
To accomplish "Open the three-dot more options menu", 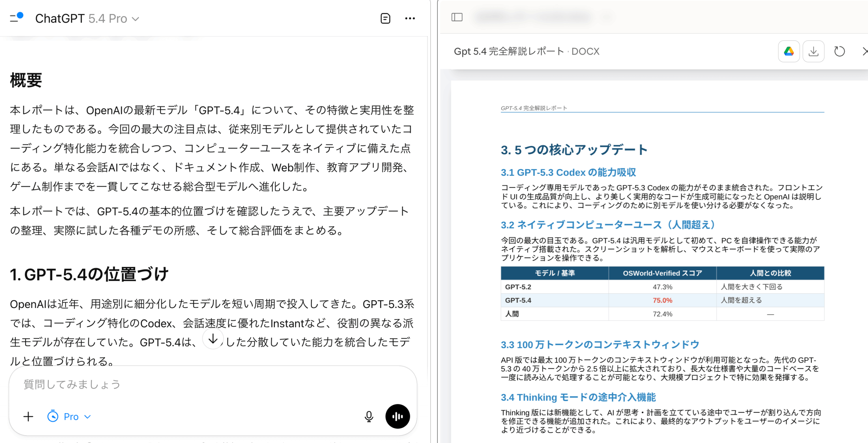I will click(x=410, y=18).
